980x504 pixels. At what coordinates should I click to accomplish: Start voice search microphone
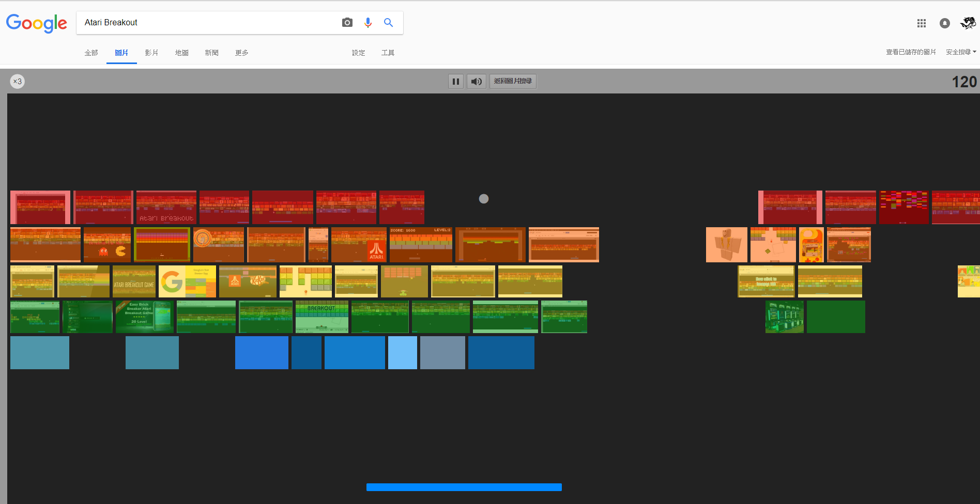tap(368, 23)
